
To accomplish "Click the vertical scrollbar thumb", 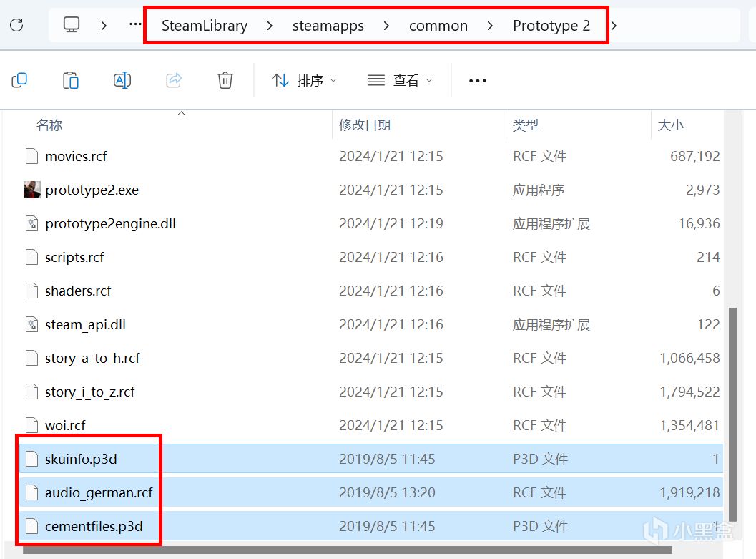I will tap(733, 415).
